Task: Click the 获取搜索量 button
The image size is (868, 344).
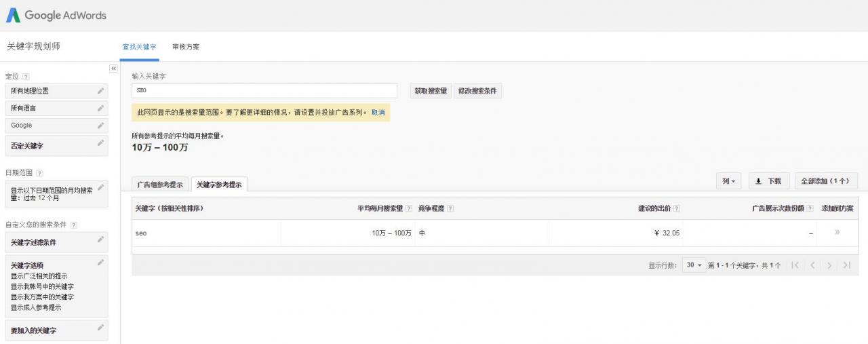Action: [431, 91]
